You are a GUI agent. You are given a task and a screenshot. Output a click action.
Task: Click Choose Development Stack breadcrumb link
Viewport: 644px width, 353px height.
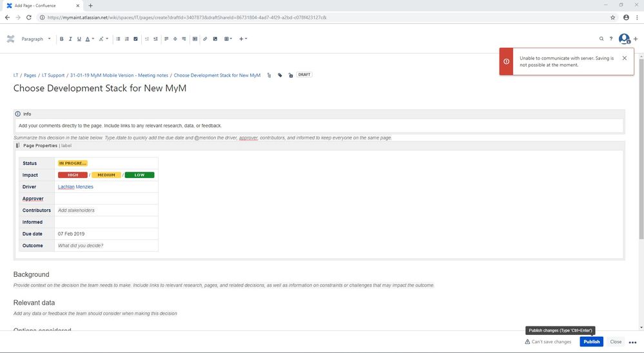pyautogui.click(x=217, y=76)
